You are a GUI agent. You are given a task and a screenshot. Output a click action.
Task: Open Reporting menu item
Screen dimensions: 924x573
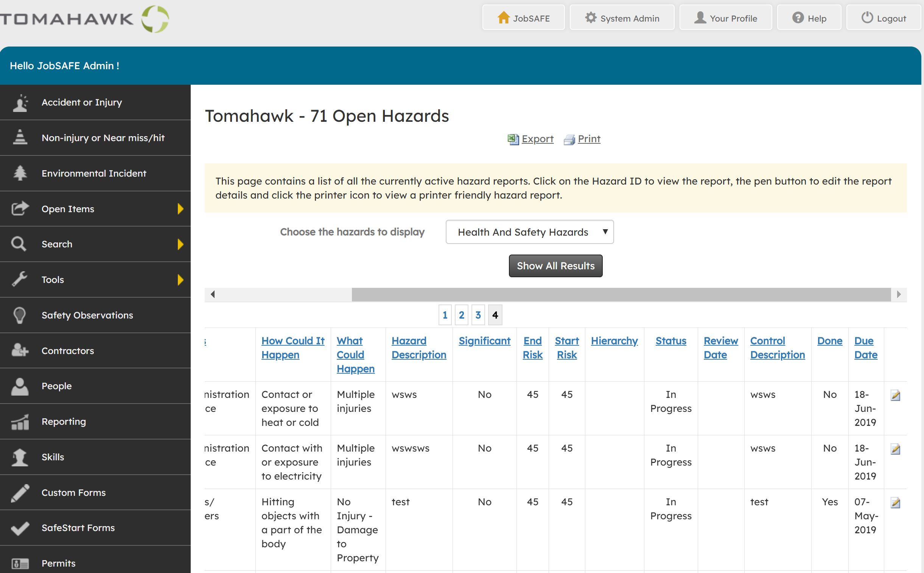[x=95, y=421]
